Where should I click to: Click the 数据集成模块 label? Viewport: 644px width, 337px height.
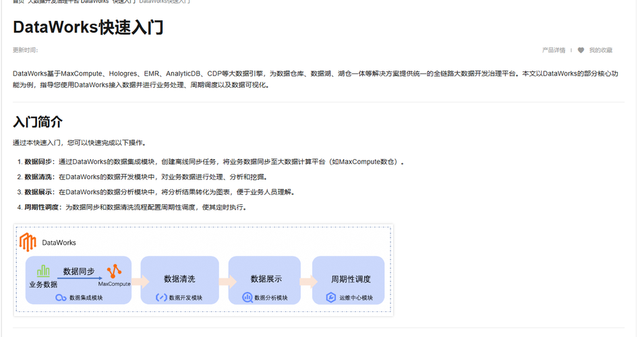pos(86,298)
